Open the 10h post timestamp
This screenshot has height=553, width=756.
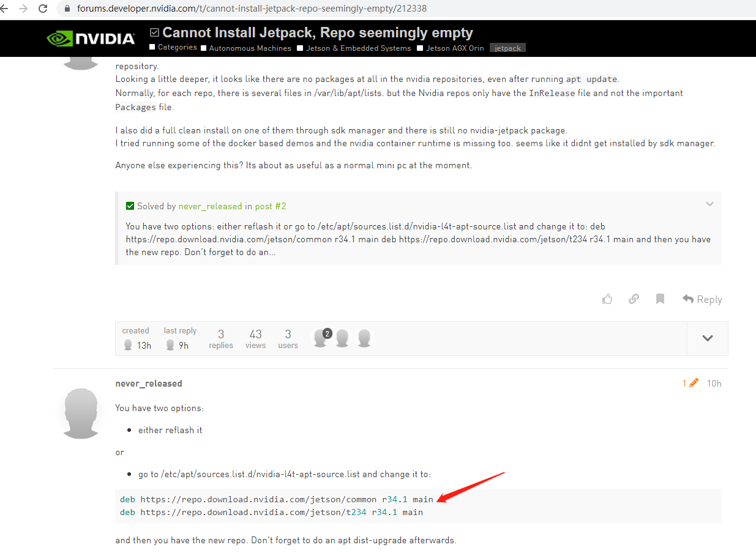[714, 384]
